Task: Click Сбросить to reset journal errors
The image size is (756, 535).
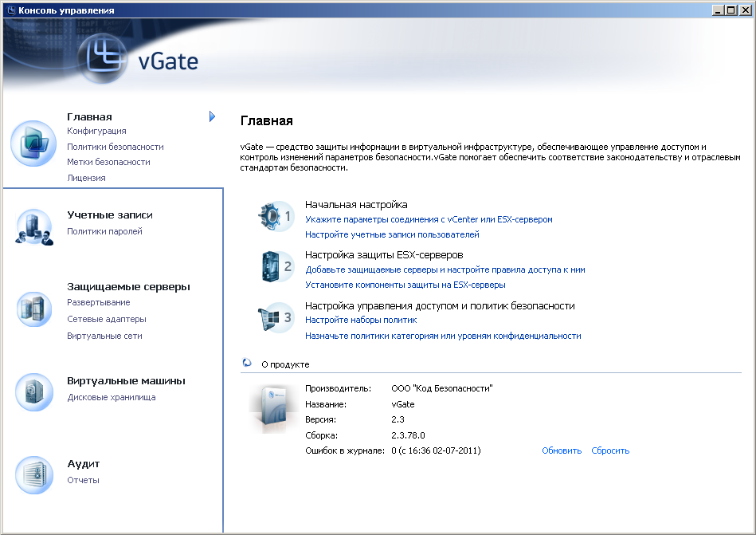Action: click(x=610, y=450)
